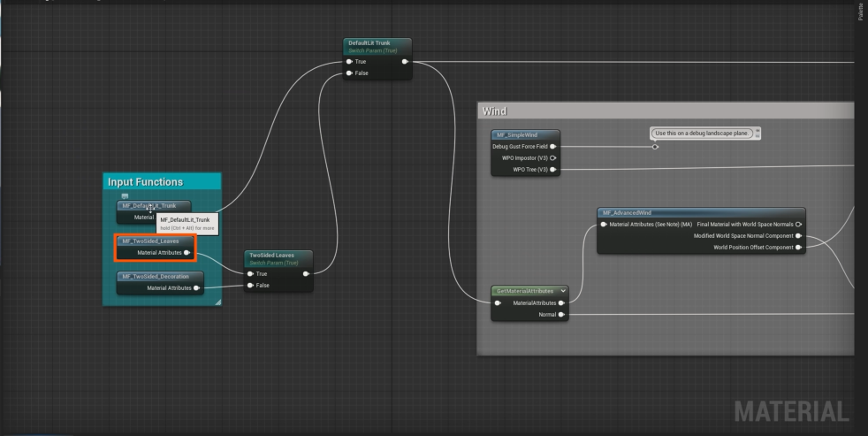Click the output pin of TwoSided Leaves node
This screenshot has height=436, width=868.
tap(306, 273)
